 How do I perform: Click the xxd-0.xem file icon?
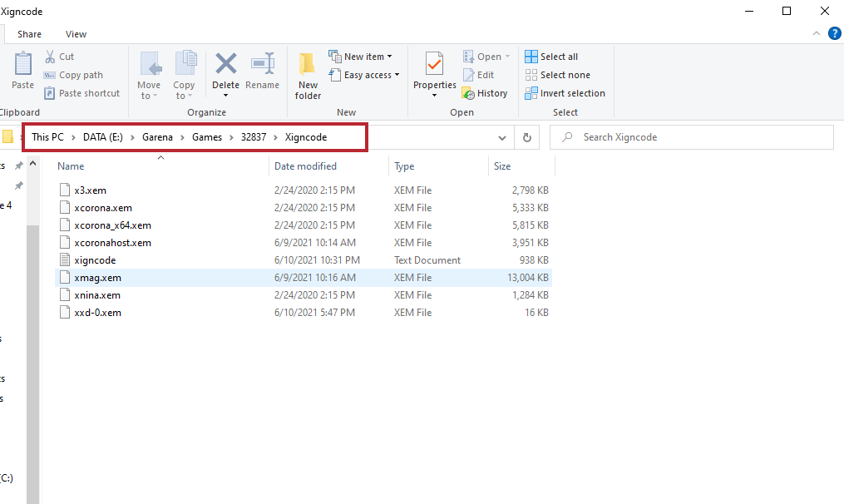(x=65, y=313)
